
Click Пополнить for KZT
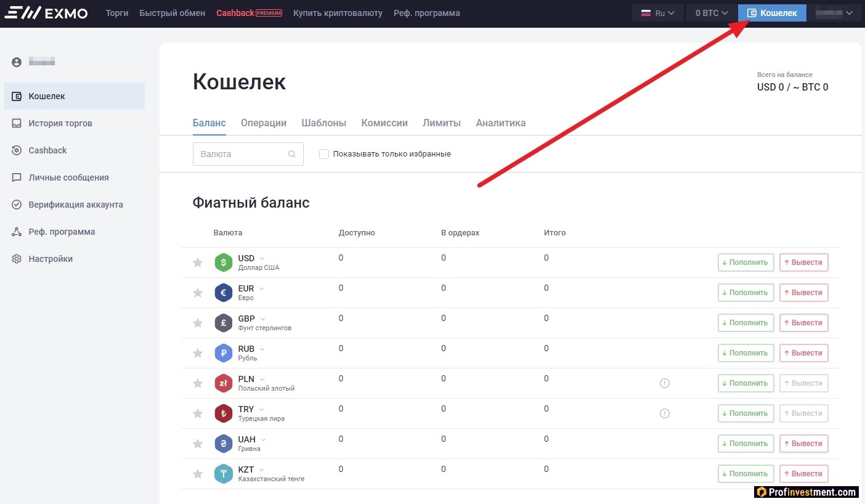coord(746,474)
